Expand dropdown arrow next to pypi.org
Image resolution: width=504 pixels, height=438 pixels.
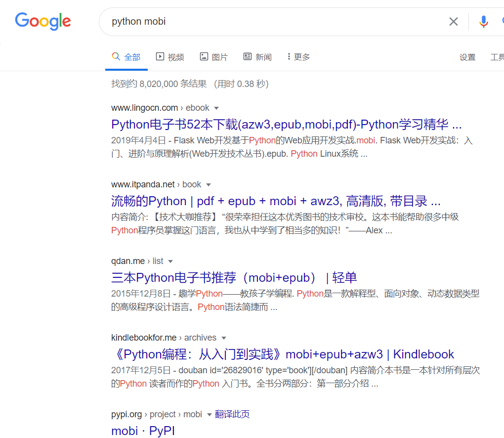point(209,415)
